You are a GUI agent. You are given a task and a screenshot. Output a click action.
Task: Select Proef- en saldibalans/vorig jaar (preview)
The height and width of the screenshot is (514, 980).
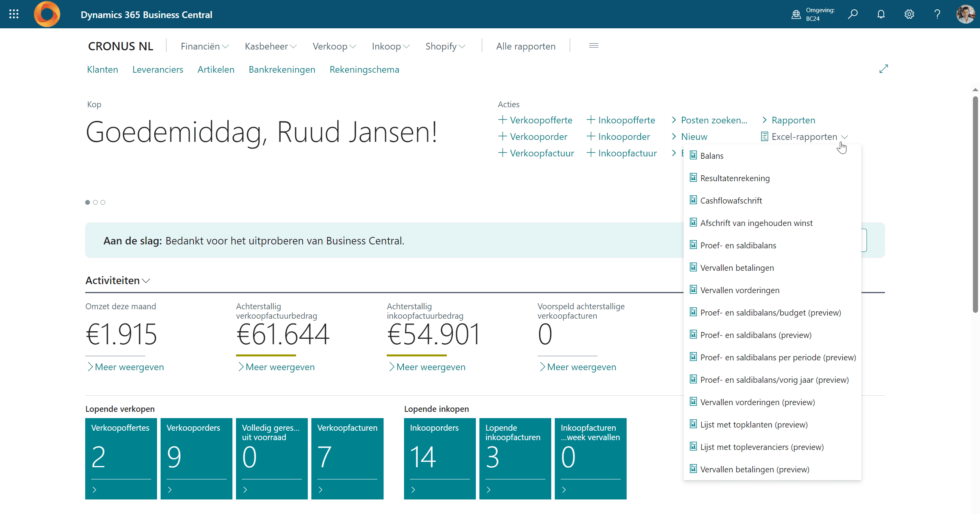772,380
